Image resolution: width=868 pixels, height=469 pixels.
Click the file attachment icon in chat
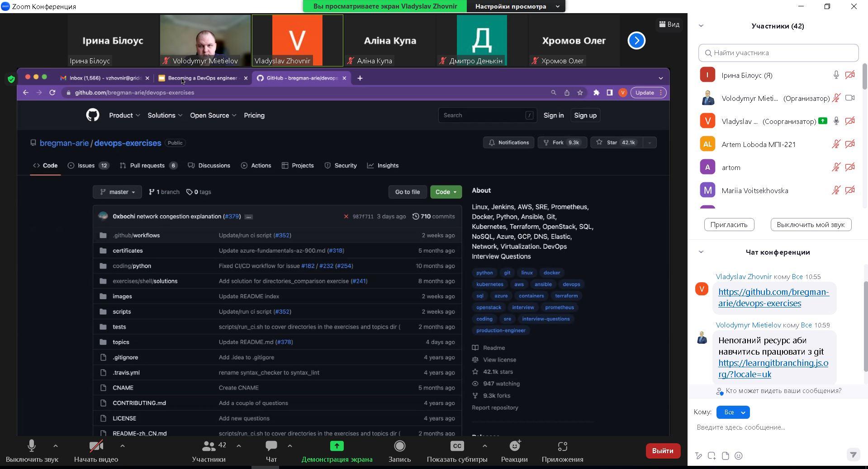click(x=726, y=456)
